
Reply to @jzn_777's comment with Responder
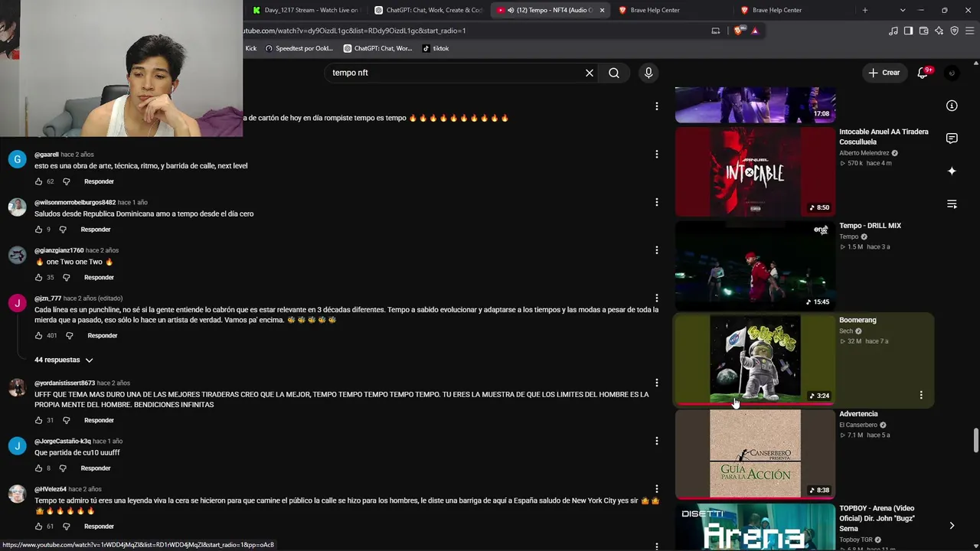[103, 335]
